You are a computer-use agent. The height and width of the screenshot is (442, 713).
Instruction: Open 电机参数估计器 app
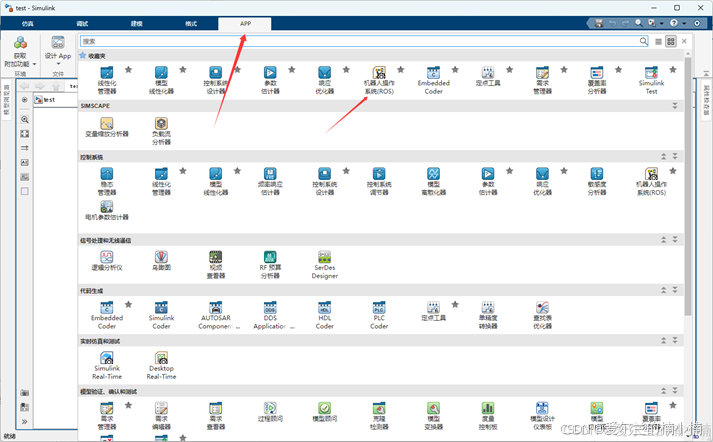pos(107,211)
